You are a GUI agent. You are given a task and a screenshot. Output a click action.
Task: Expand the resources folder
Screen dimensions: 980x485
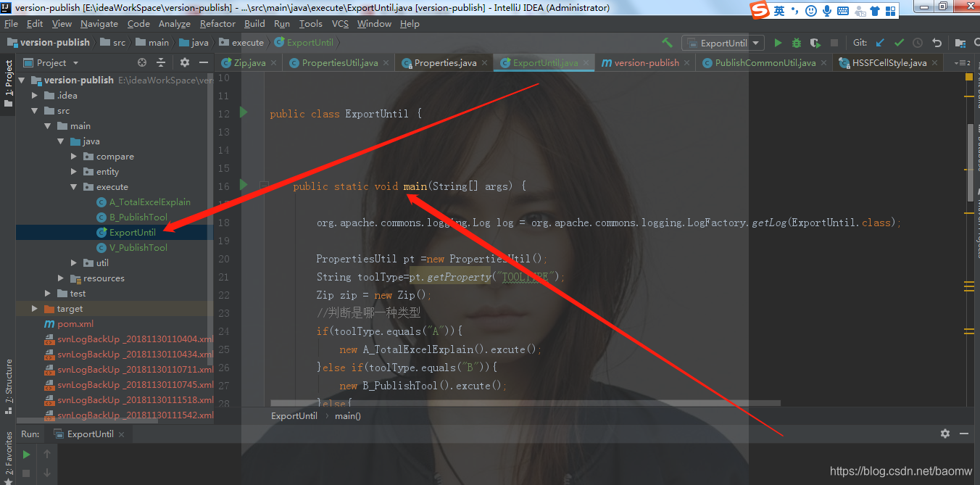61,278
